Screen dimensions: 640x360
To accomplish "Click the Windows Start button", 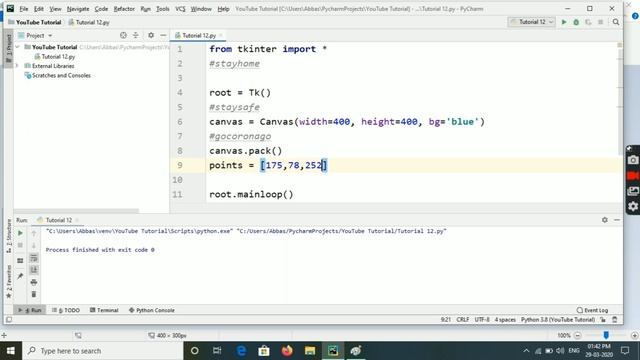I will [11, 351].
